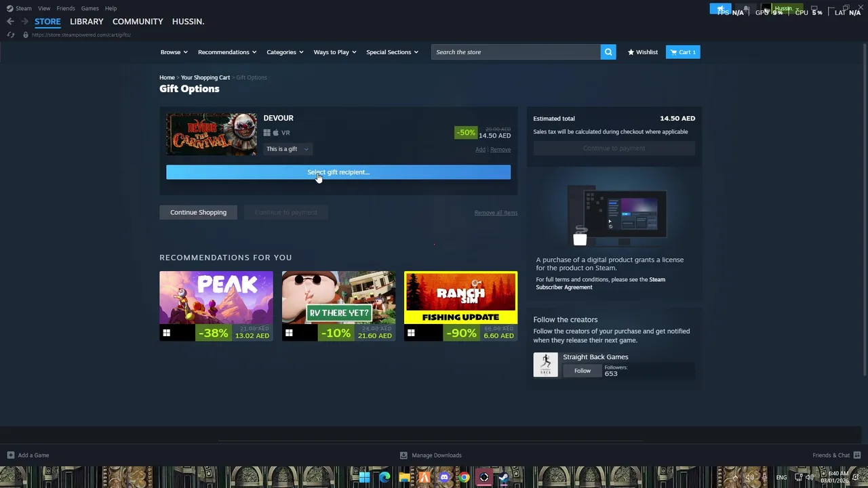Click in the Search the store field
The width and height of the screenshot is (868, 488).
(x=515, y=52)
